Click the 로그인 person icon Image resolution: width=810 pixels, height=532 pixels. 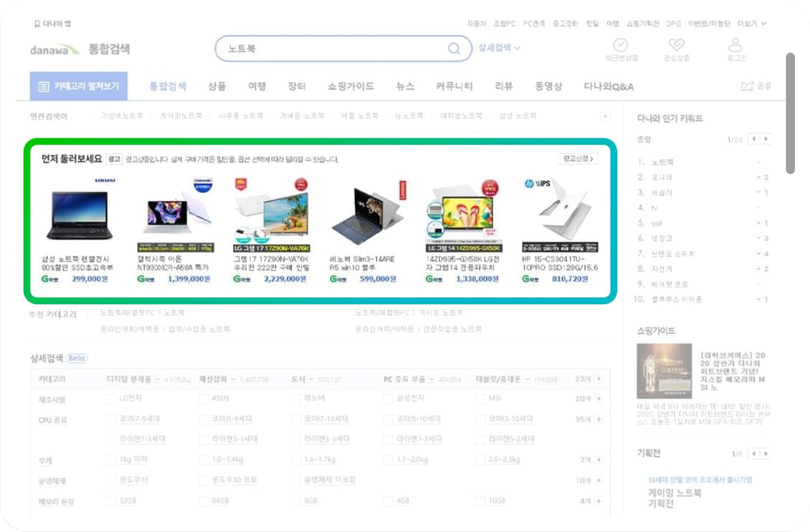pyautogui.click(x=735, y=45)
